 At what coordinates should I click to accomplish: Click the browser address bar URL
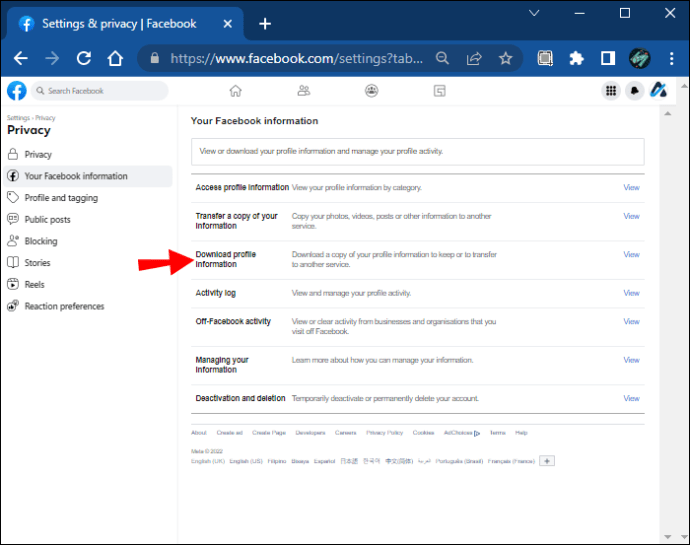pos(300,59)
